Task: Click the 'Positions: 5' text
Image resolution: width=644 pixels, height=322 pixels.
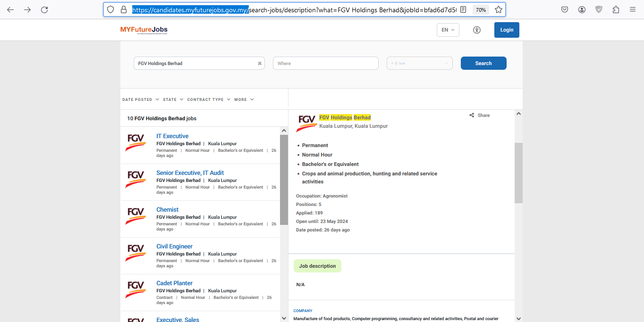Action: (308, 205)
